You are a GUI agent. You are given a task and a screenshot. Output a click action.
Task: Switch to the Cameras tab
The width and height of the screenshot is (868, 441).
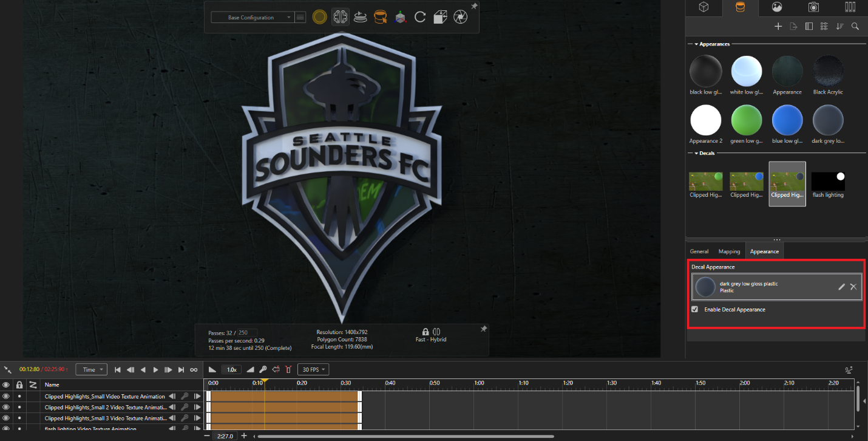point(813,7)
